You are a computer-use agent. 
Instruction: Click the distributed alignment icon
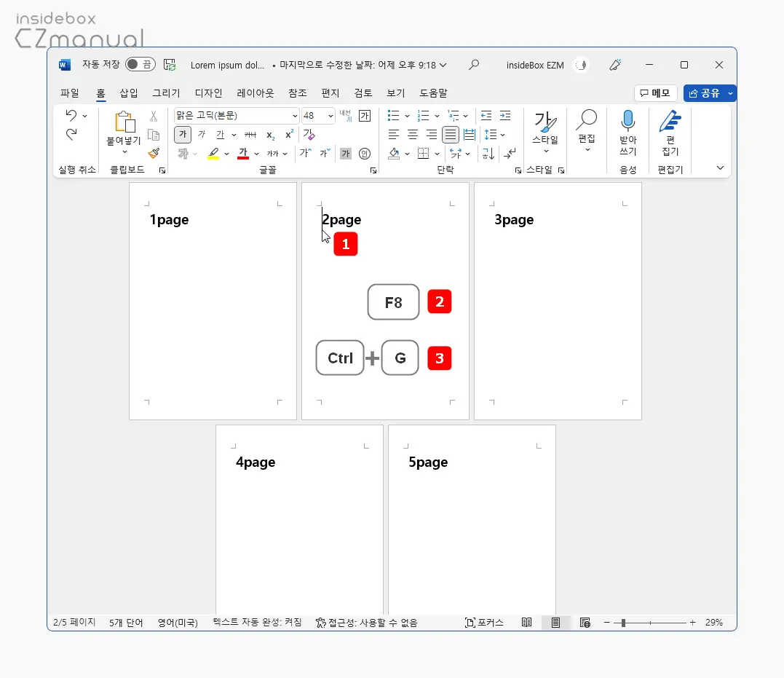(x=470, y=135)
